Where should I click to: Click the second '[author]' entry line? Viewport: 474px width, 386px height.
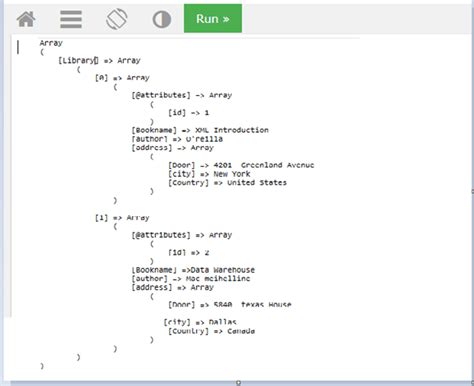tap(191, 278)
